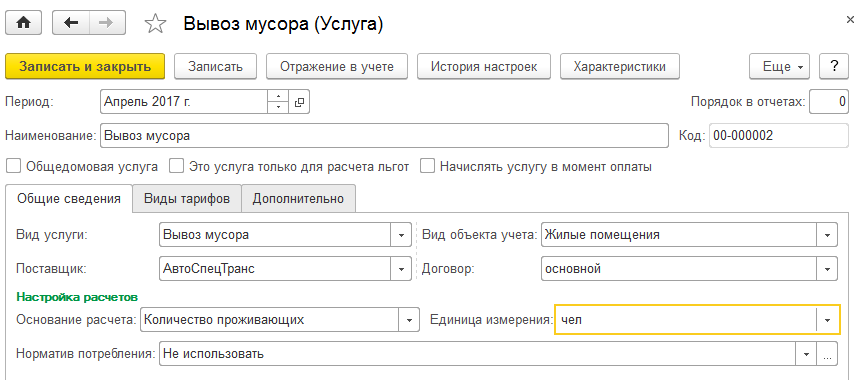Navigate back with the left arrow
This screenshot has width=863, height=380.
72,23
